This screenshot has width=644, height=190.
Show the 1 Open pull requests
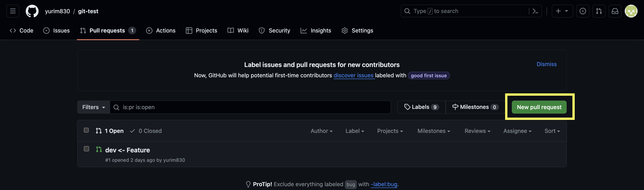pyautogui.click(x=110, y=131)
